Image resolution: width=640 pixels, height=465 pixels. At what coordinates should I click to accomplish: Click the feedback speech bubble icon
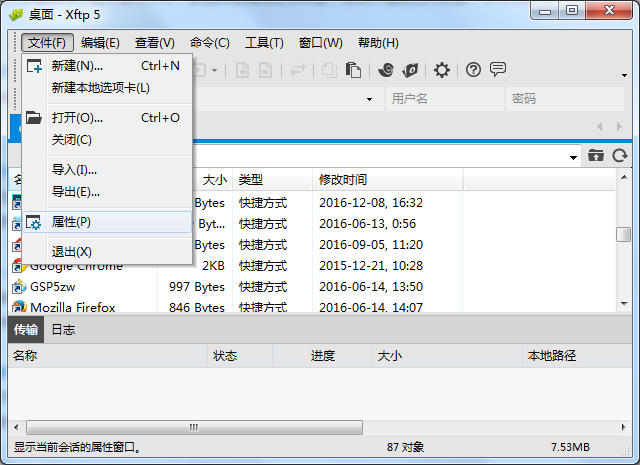click(498, 70)
